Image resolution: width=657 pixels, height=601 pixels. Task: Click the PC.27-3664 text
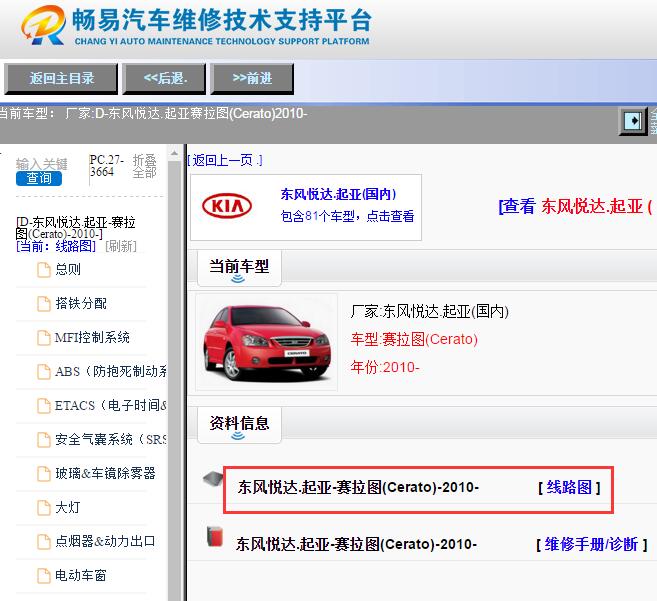(106, 166)
